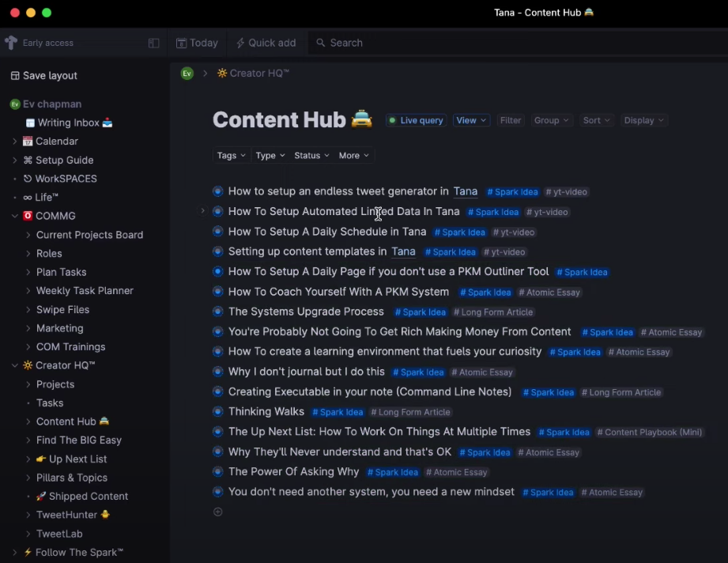Open COM Trainings in sidebar
The height and width of the screenshot is (563, 728).
click(x=70, y=347)
